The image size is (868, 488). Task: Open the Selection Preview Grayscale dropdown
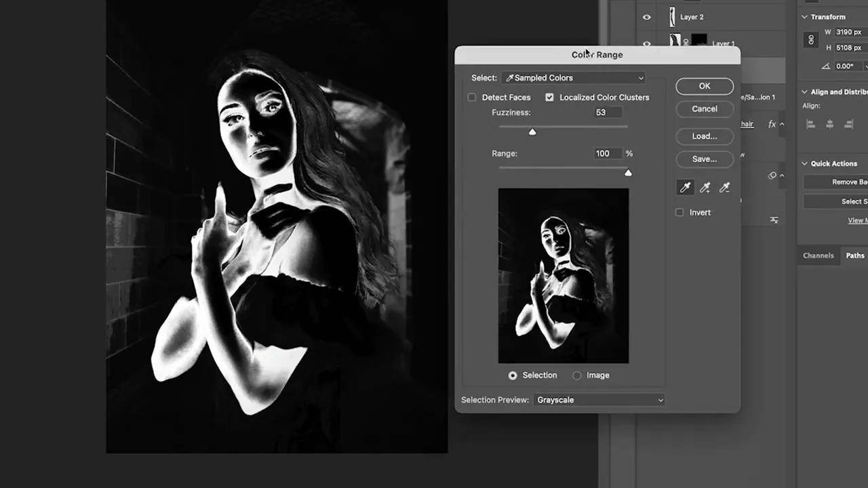tap(599, 400)
